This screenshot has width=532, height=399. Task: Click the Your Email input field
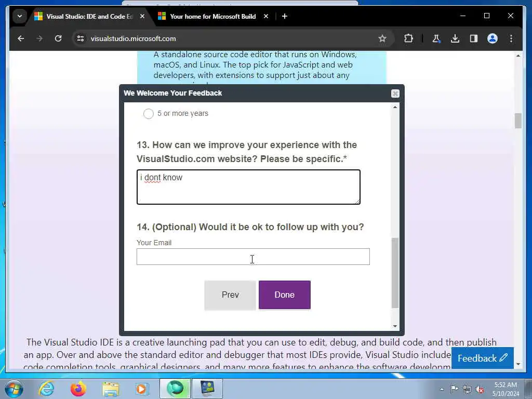(253, 257)
